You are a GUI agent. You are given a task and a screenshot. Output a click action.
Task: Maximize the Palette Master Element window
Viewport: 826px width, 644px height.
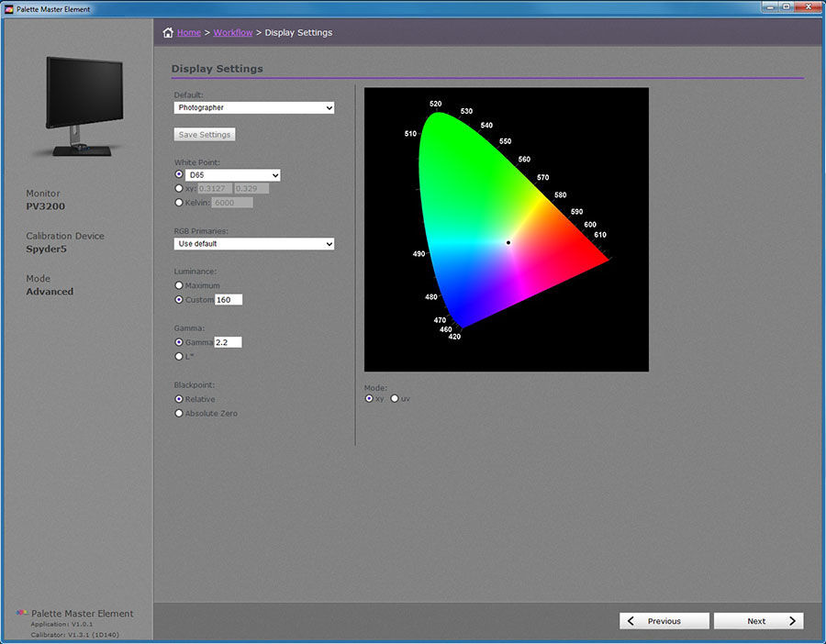coord(786,6)
